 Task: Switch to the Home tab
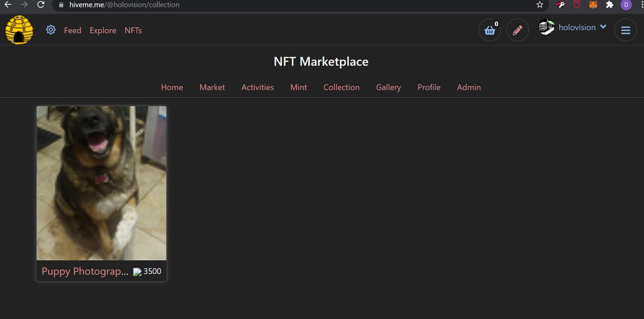pyautogui.click(x=172, y=87)
